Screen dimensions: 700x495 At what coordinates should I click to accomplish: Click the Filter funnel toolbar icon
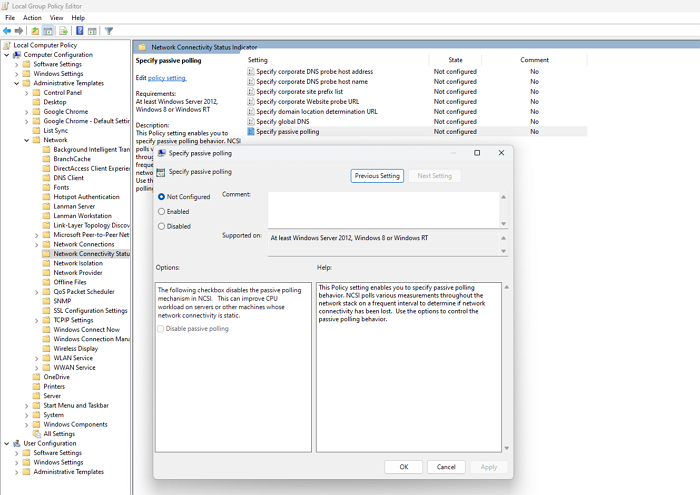tap(108, 31)
